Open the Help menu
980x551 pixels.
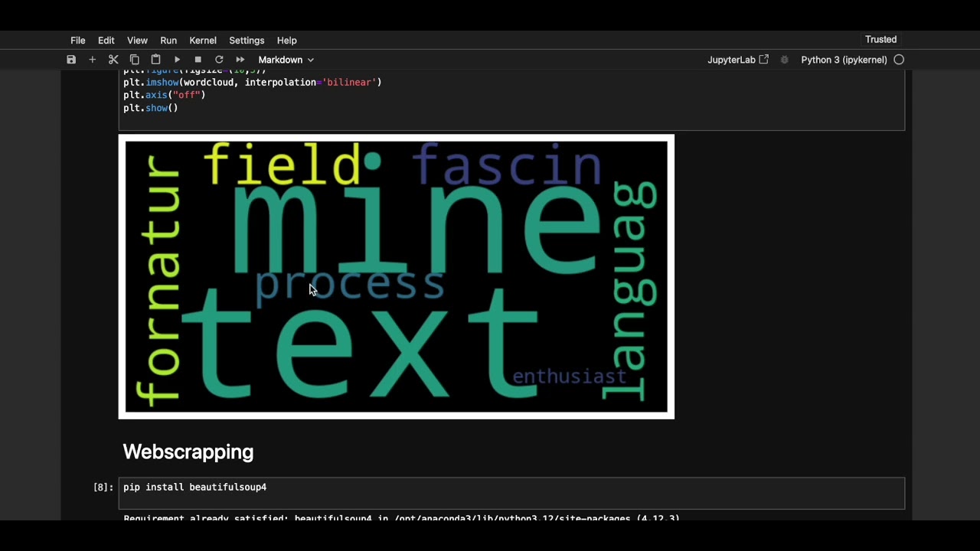click(287, 41)
